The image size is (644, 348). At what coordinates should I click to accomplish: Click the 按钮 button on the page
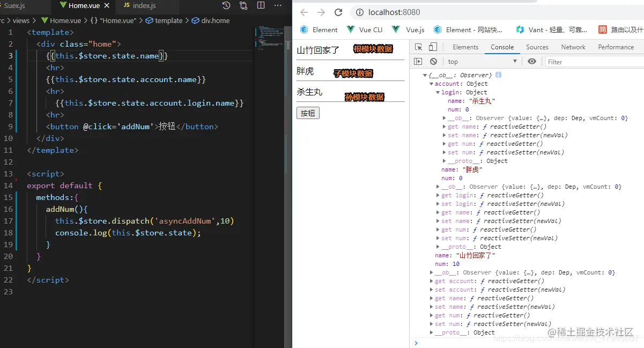click(x=308, y=113)
